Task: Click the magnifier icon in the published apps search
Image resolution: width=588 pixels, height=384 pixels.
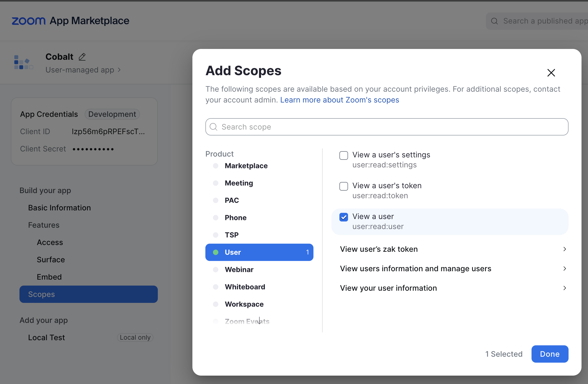Action: click(x=495, y=21)
